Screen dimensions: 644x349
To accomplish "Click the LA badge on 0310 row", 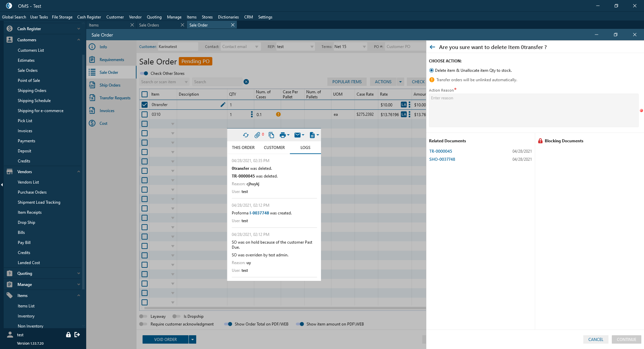I will 404,114.
